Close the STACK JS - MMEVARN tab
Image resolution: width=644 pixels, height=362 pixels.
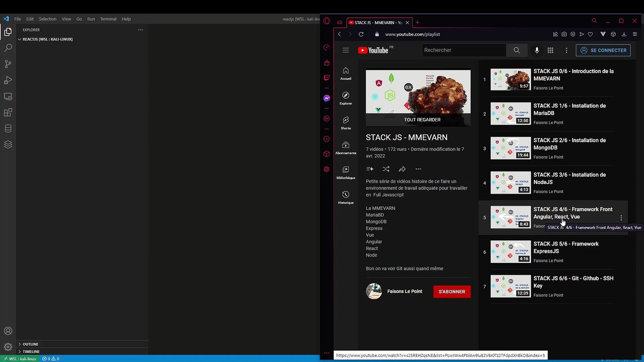pyautogui.click(x=407, y=22)
